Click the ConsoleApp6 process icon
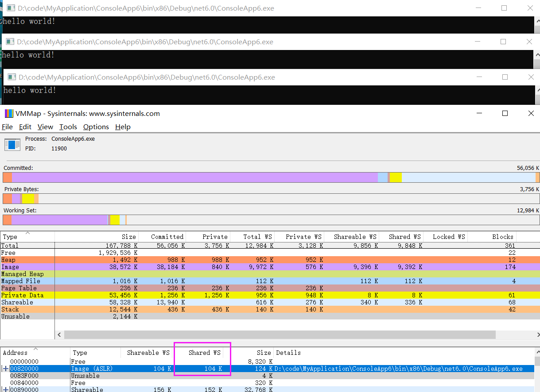This screenshot has height=392, width=540. [12, 144]
